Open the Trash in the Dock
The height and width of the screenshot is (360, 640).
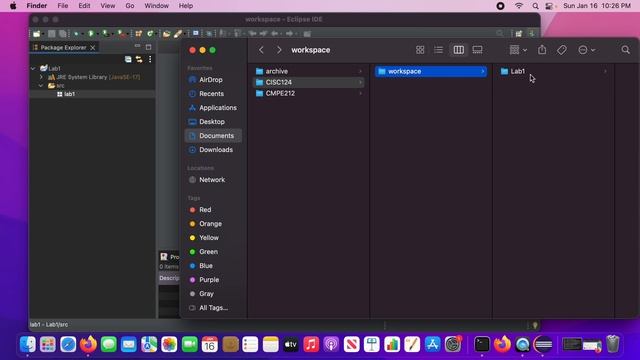(613, 344)
